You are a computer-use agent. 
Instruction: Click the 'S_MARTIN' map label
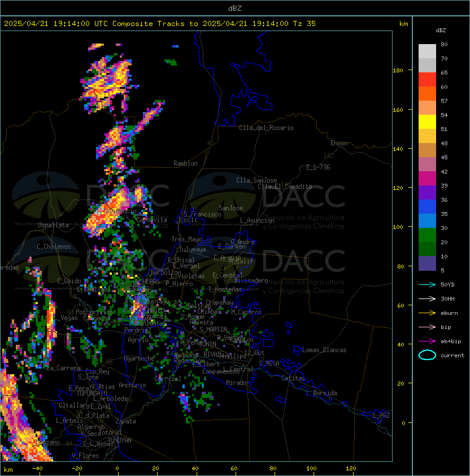click(x=213, y=330)
